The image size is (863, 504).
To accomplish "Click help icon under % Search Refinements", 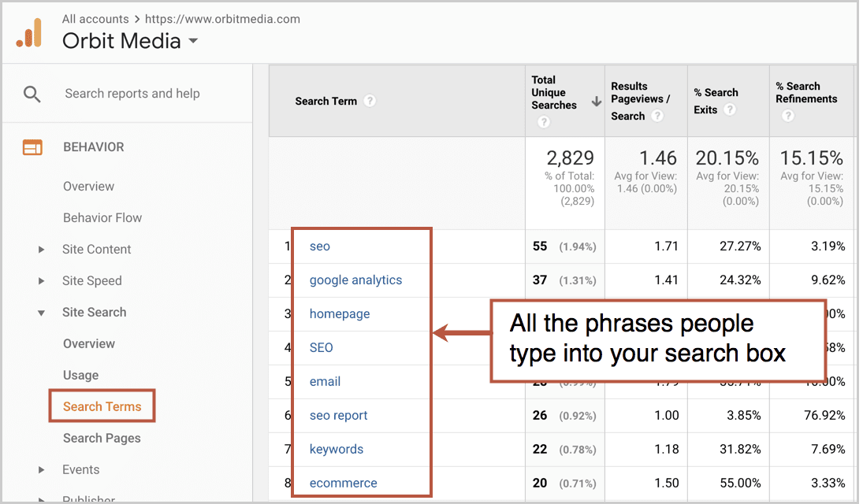I will click(787, 116).
